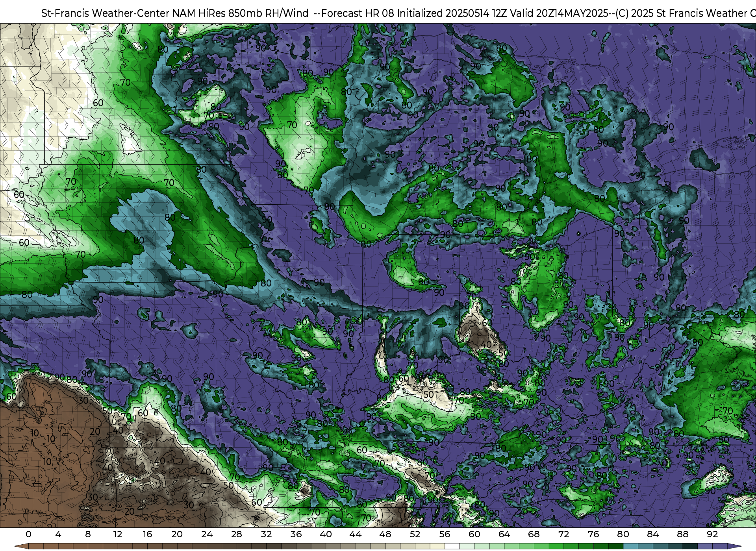Click the colorbar tick label '68'
The width and height of the screenshot is (756, 551).
(x=534, y=534)
